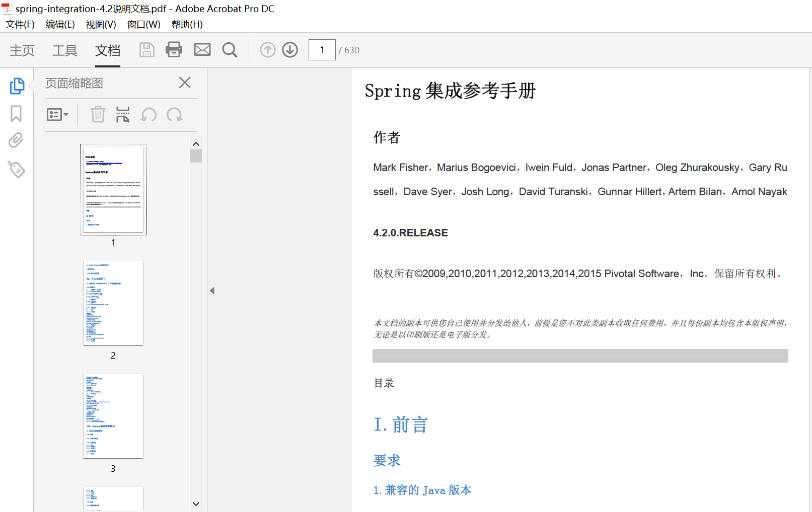Screen dimensions: 812x512
Task: Delete selected page with trash icon
Action: pos(98,115)
